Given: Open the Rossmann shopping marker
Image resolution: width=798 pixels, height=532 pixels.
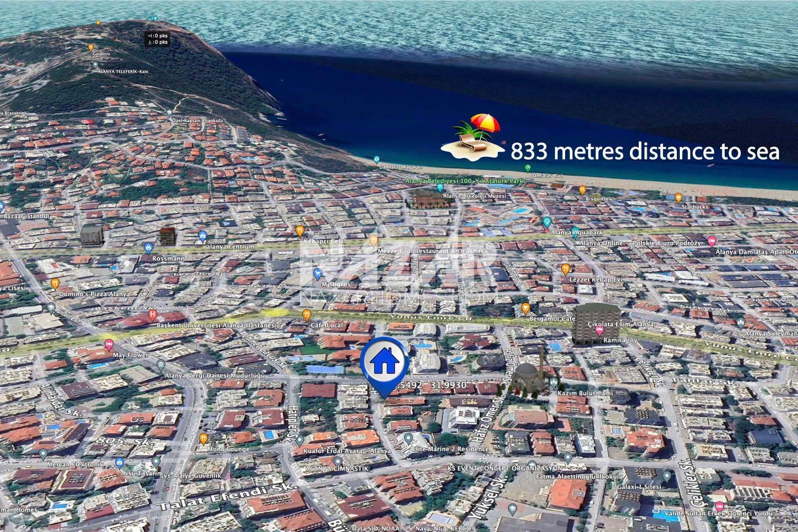Looking at the screenshot, I should [148, 248].
